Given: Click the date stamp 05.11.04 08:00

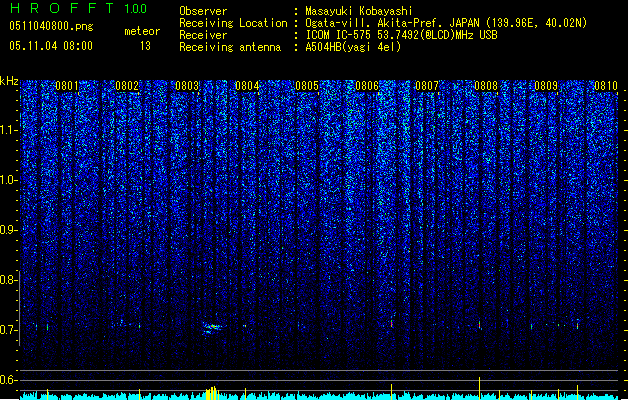Looking at the screenshot, I should (x=51, y=46).
